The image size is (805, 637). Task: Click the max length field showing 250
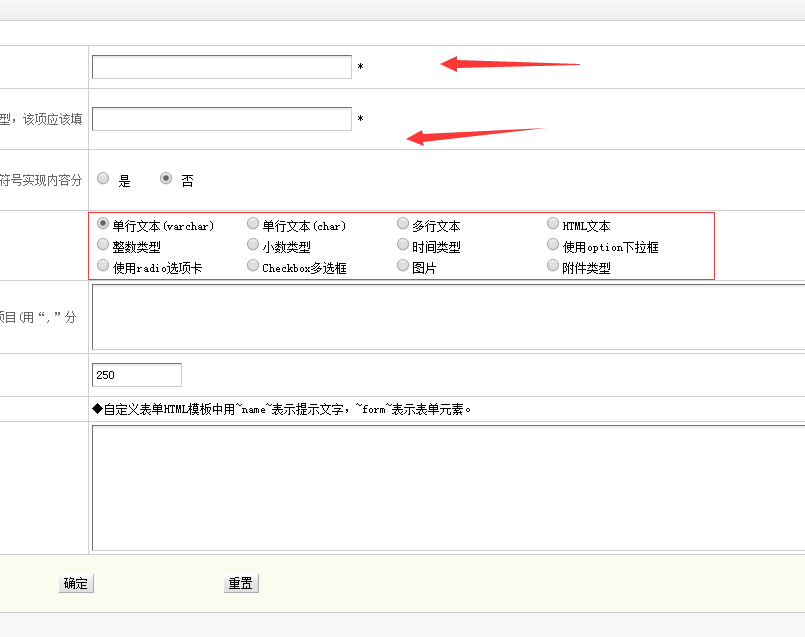point(136,375)
